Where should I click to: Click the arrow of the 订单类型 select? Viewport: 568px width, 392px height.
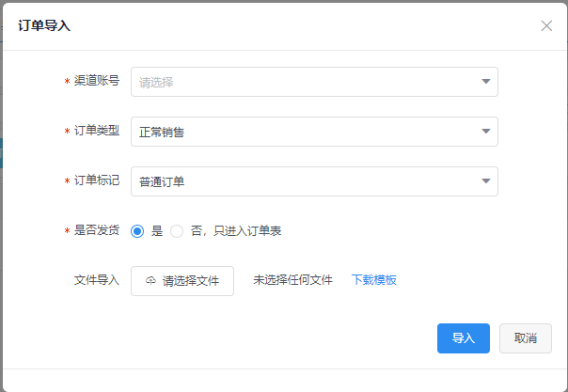[x=486, y=131]
